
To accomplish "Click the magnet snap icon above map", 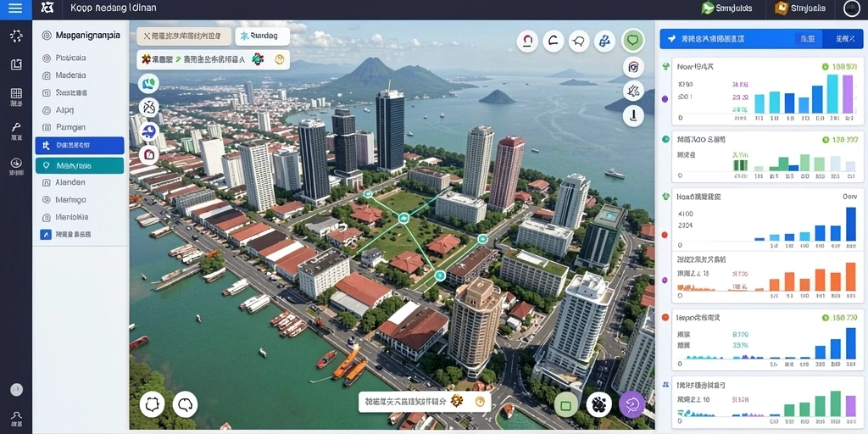I will (x=527, y=41).
